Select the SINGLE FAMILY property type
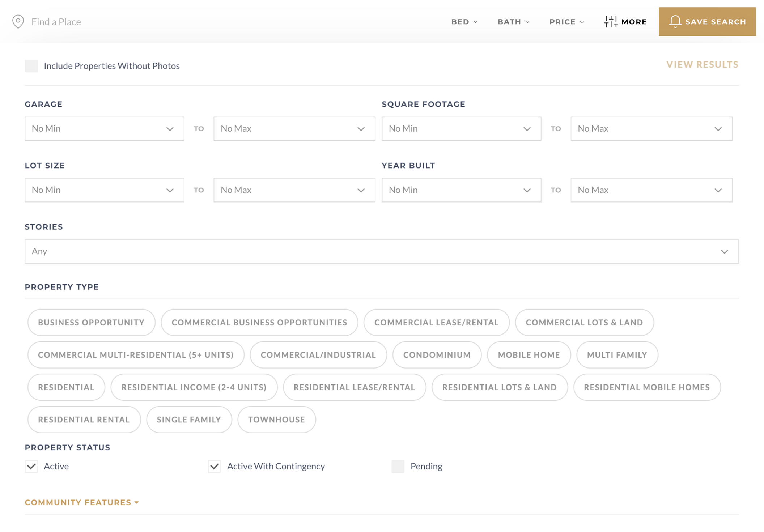Viewport: 764px width, 532px height. tap(189, 420)
